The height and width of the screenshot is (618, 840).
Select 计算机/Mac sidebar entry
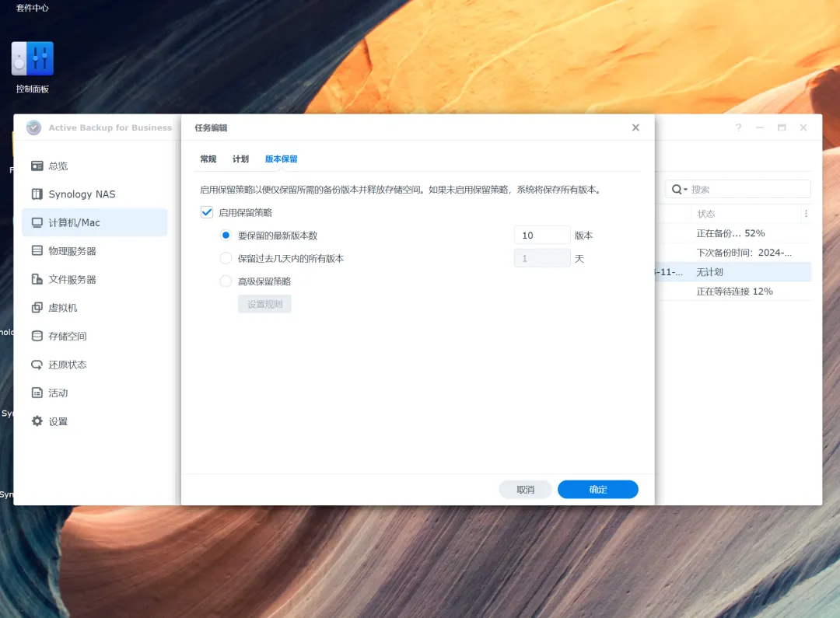[95, 222]
